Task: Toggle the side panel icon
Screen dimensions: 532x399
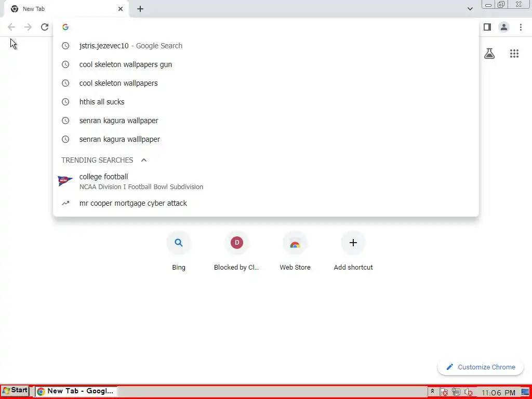Action: point(487,27)
